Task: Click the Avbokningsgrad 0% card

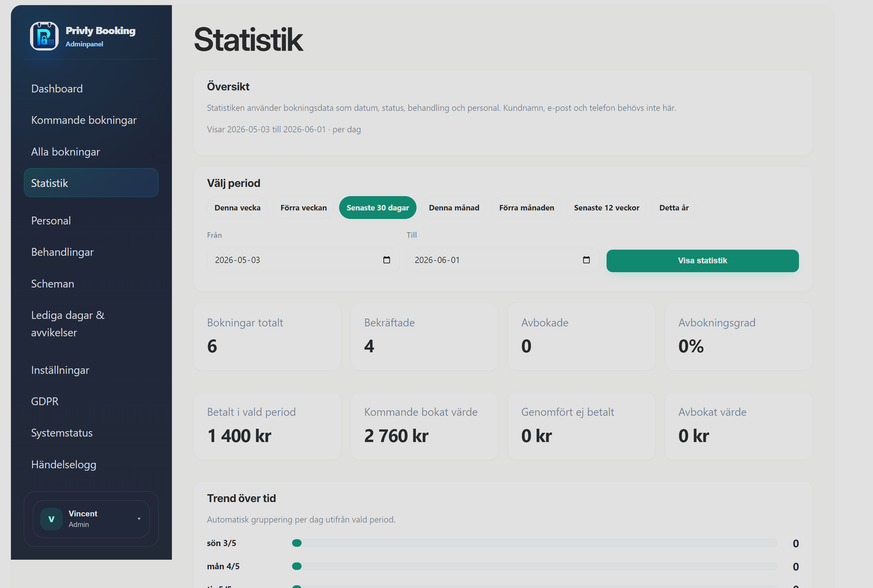Action: pos(738,336)
